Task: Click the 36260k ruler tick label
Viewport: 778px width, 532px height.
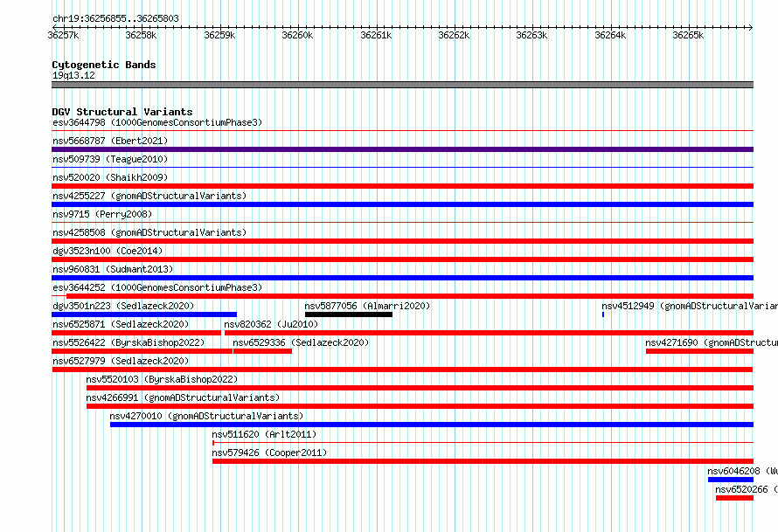Action: pyautogui.click(x=297, y=35)
